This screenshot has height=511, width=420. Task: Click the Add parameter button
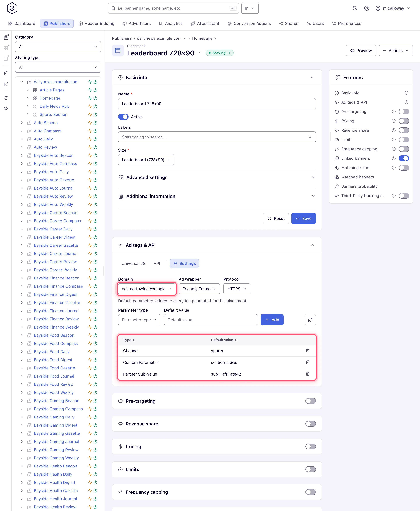[x=272, y=320]
